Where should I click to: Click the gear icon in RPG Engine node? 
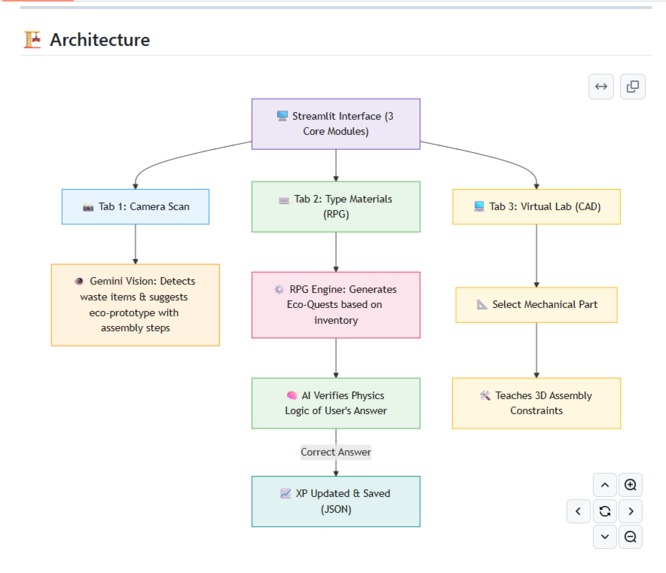[279, 289]
